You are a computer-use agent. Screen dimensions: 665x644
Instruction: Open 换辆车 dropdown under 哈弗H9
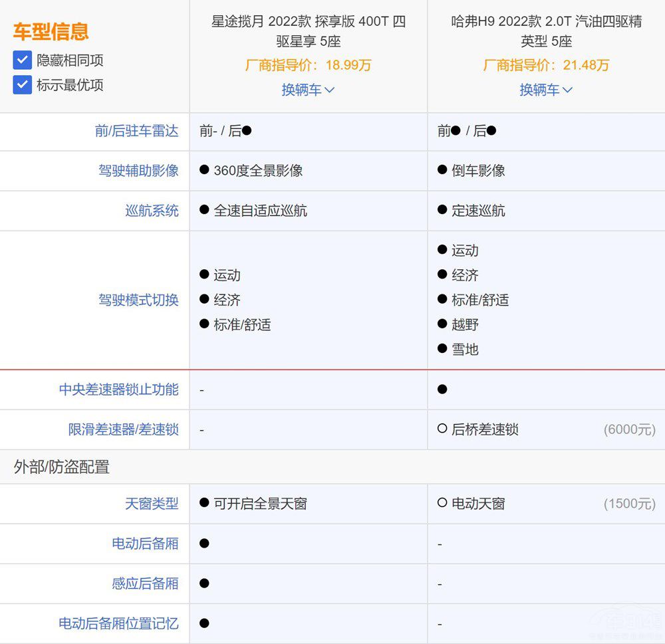(x=546, y=90)
